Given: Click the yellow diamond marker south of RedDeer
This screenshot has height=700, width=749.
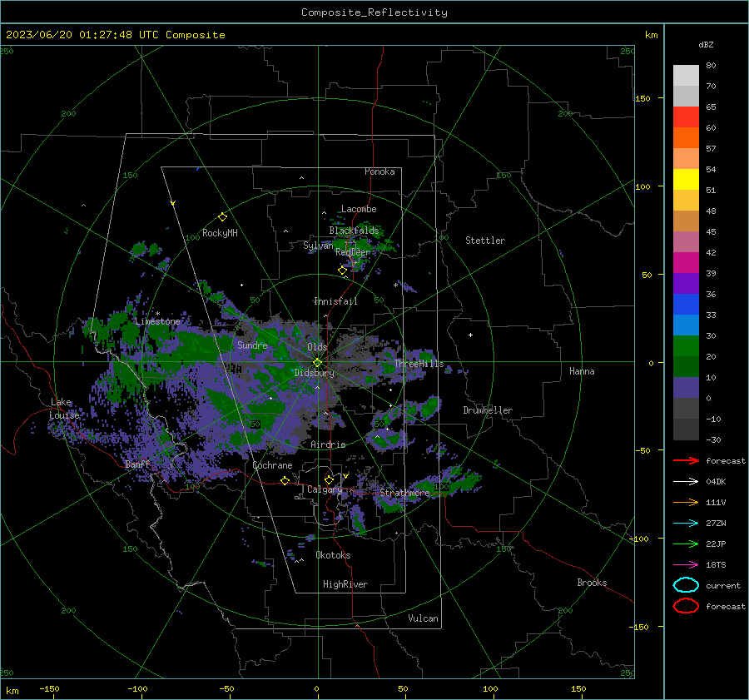Looking at the screenshot, I should (342, 271).
